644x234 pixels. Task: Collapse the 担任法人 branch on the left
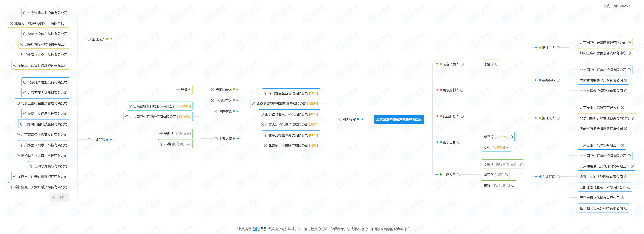click(89, 39)
